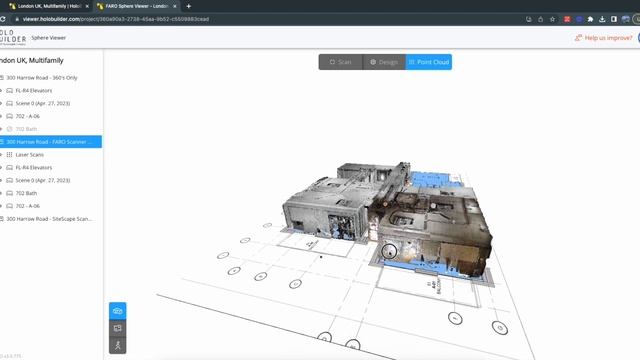Click the megaphone icon beside Help us improve

[x=578, y=38]
